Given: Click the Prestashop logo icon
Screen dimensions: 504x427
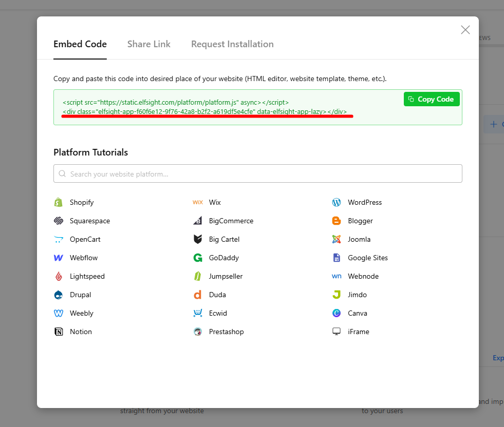Looking at the screenshot, I should point(198,332).
